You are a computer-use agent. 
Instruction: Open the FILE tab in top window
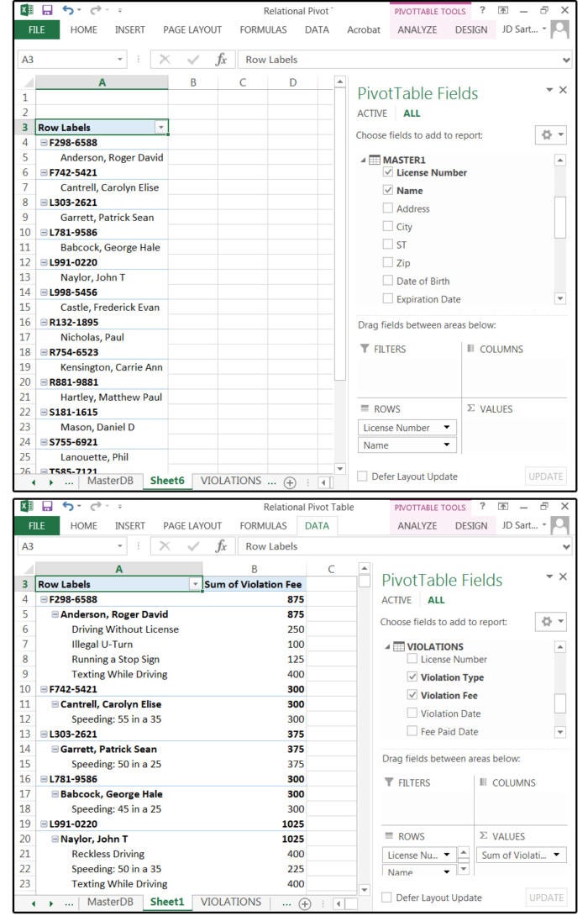37,29
